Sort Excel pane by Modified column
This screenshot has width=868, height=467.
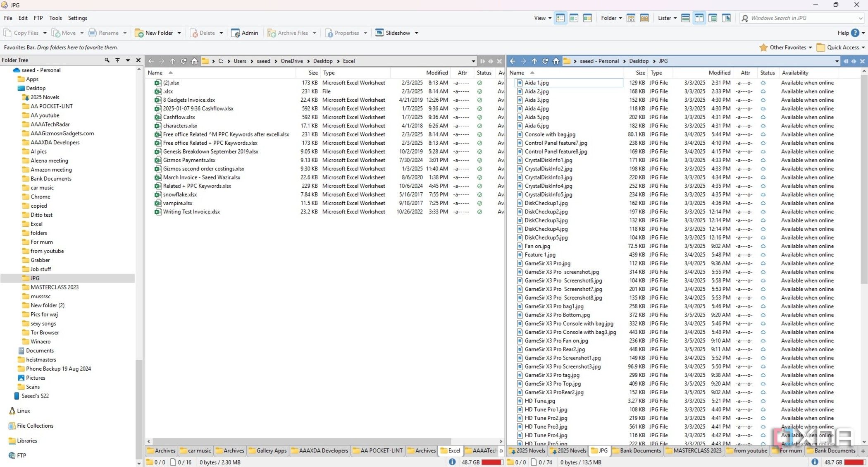pos(437,73)
